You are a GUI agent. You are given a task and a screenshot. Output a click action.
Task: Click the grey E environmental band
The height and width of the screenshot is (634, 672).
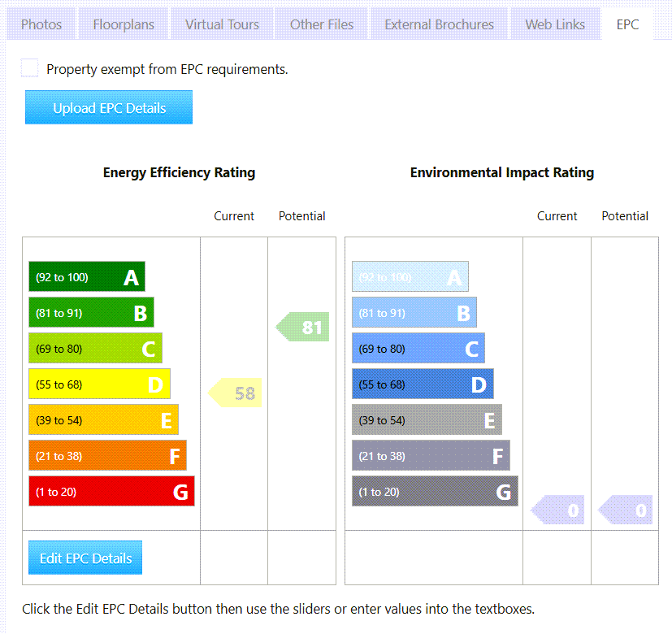click(427, 419)
